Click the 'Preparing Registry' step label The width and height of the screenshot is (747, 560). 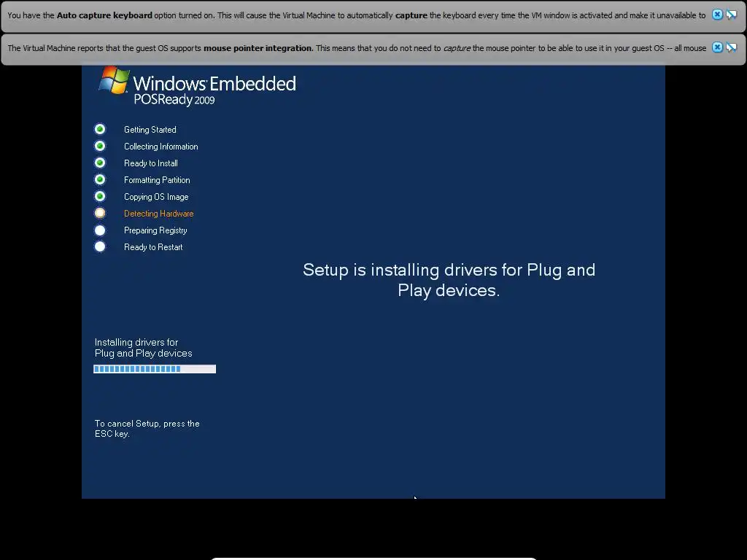point(156,230)
